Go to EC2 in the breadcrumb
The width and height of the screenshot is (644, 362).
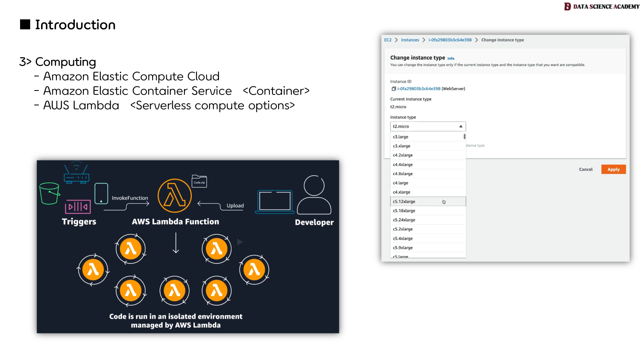click(x=388, y=40)
